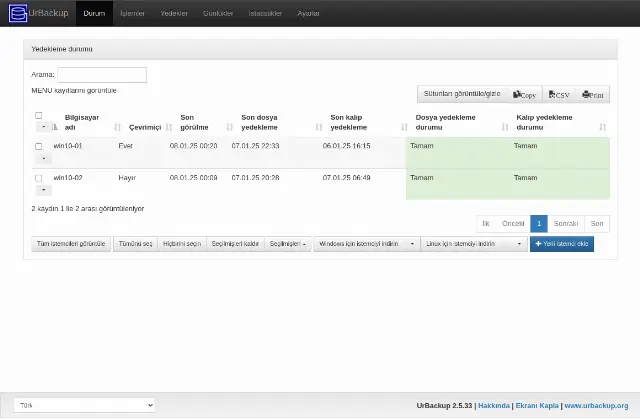Open Seçilmişleri dropdown menu
Screen dimensions: 640x420
coord(288,244)
